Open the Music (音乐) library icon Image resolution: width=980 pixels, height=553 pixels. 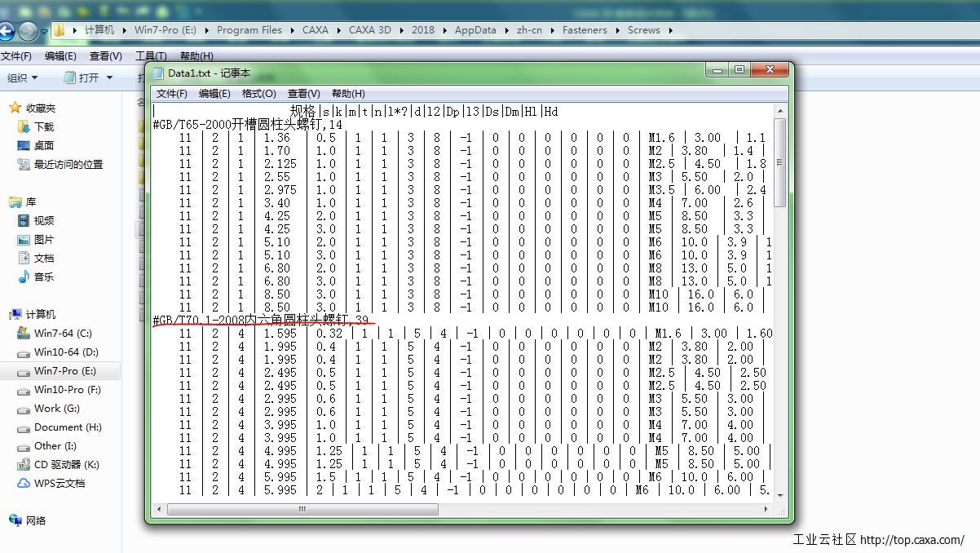click(24, 276)
